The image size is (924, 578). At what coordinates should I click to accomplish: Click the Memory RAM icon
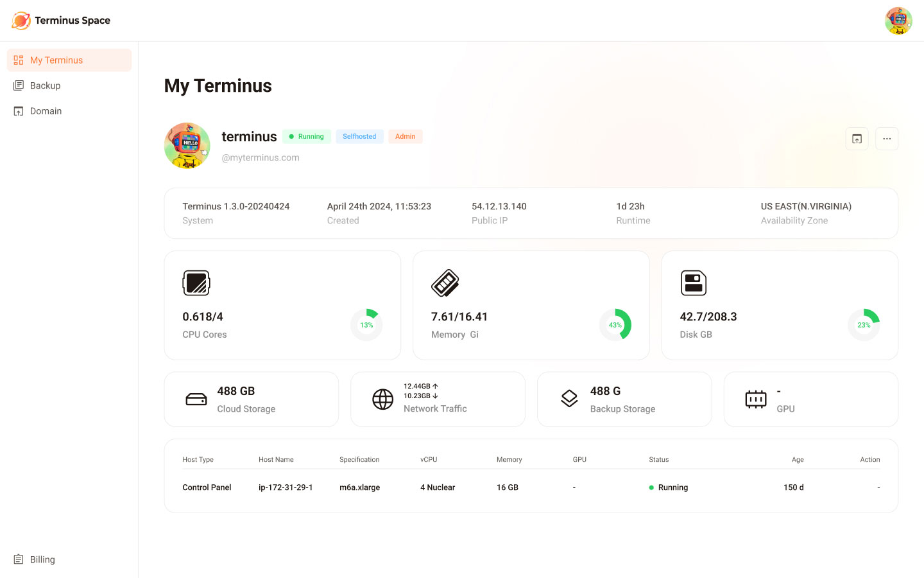point(445,283)
